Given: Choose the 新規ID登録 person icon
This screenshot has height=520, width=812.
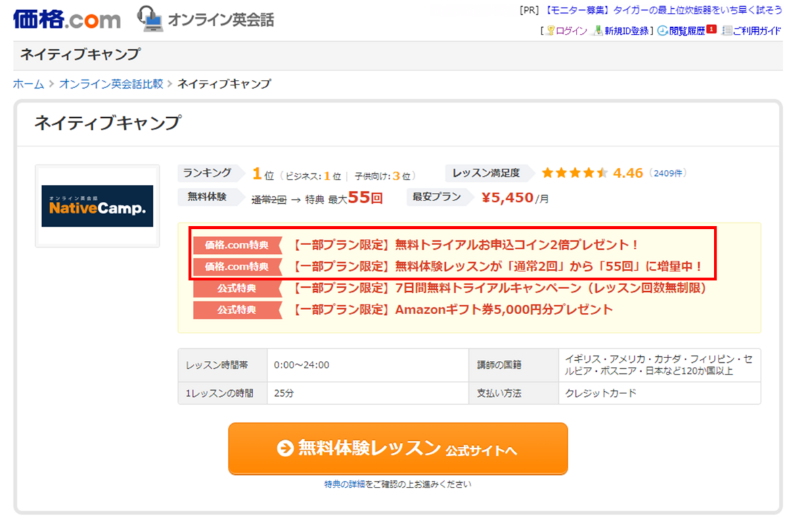Looking at the screenshot, I should (x=597, y=30).
